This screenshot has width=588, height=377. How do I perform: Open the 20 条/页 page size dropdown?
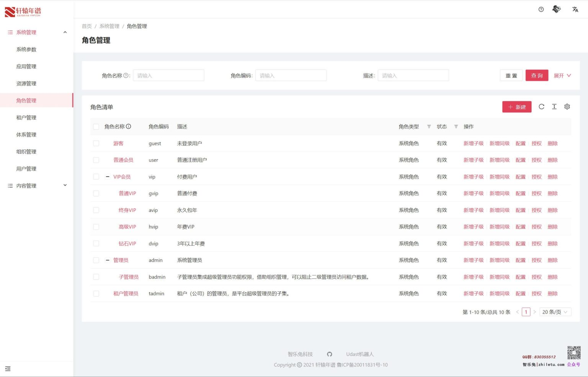pos(555,312)
